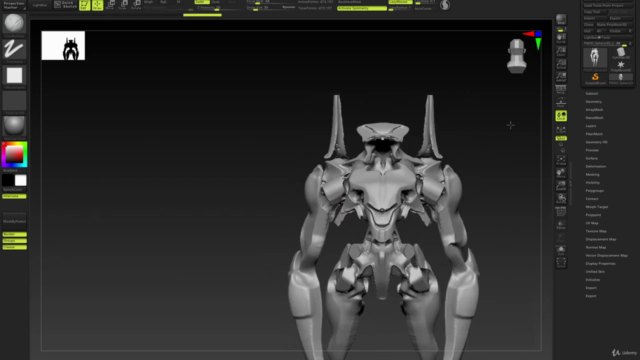Open the Texture Map section
640x360 pixels.
click(x=596, y=231)
